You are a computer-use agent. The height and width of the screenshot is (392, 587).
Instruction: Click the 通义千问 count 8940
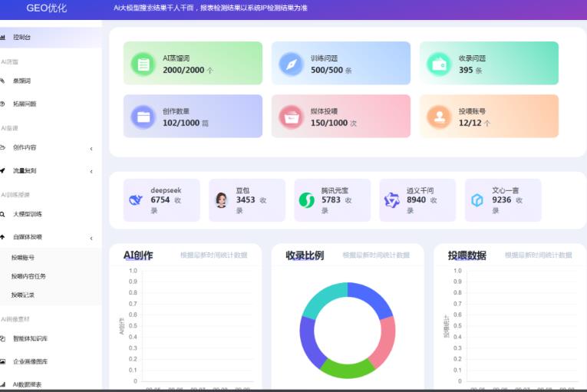pyautogui.click(x=417, y=200)
